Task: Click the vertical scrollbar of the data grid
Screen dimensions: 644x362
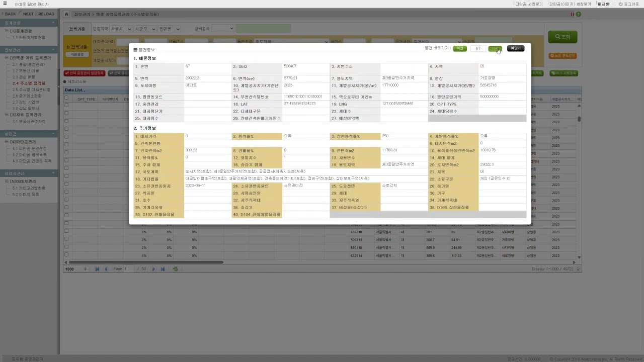Action: tap(579, 119)
